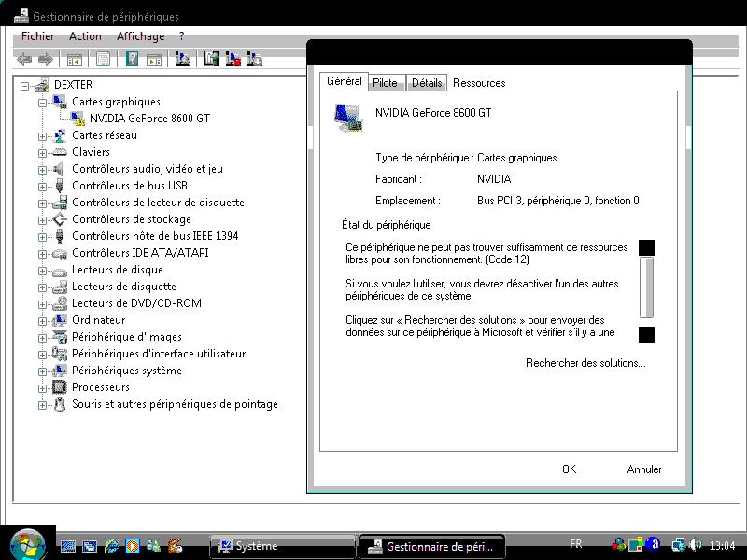This screenshot has width=747, height=560.
Task: Launch Internet Explorer from quick launch
Action: click(112, 546)
